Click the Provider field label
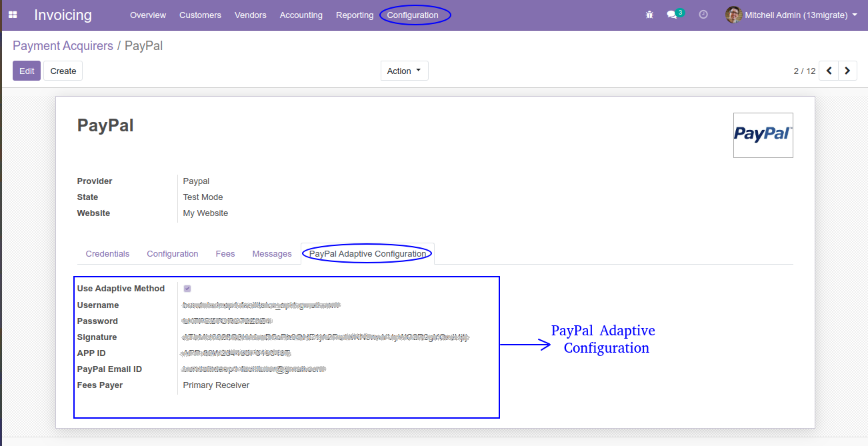868x446 pixels. [95, 181]
